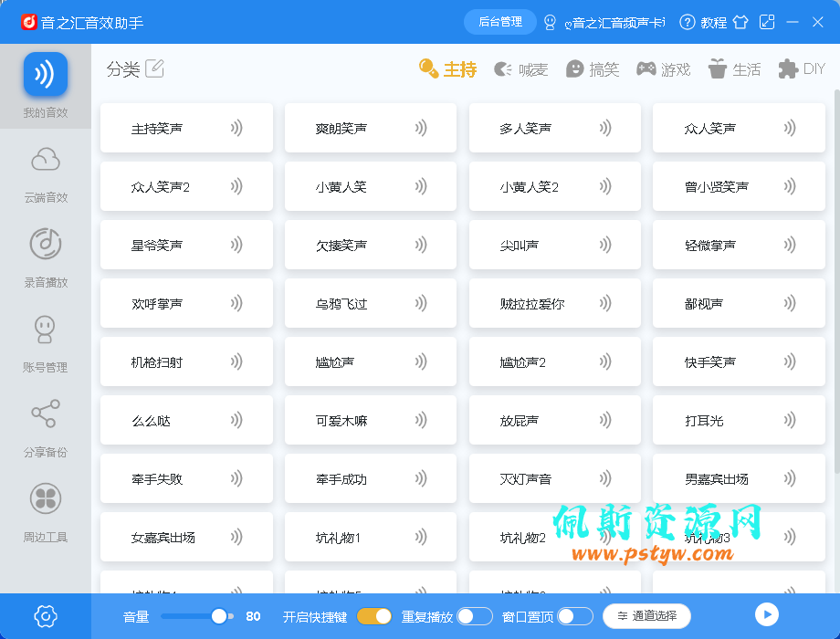Play sound icon on 多人笑声 card
Viewport: 840px width, 639px height.
click(604, 128)
